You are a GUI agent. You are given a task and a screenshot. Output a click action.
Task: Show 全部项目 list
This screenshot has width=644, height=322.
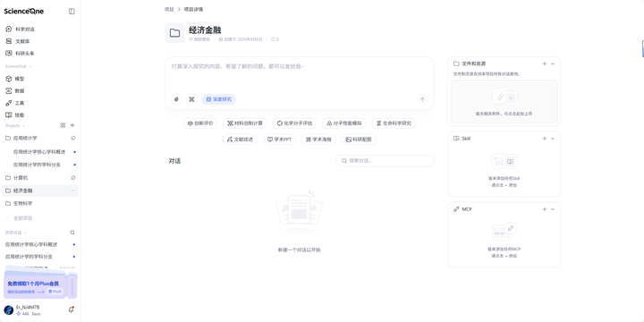pyautogui.click(x=22, y=218)
